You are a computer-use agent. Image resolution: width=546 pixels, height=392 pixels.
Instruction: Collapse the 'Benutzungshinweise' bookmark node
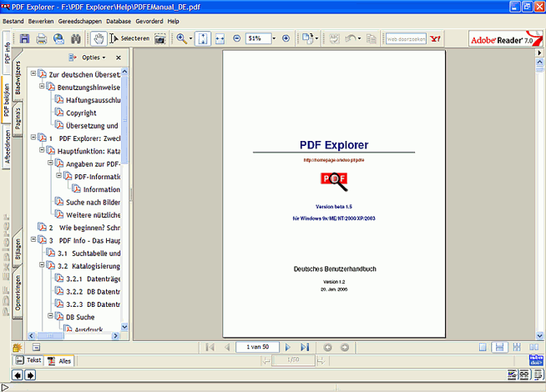[40, 87]
